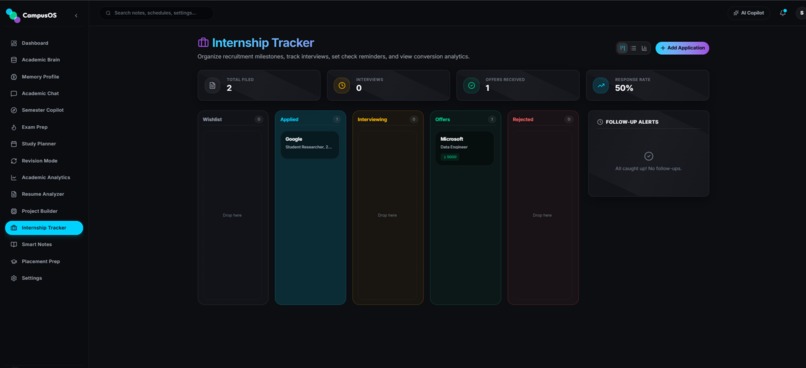Click the Total Filed value 2

[x=229, y=88]
